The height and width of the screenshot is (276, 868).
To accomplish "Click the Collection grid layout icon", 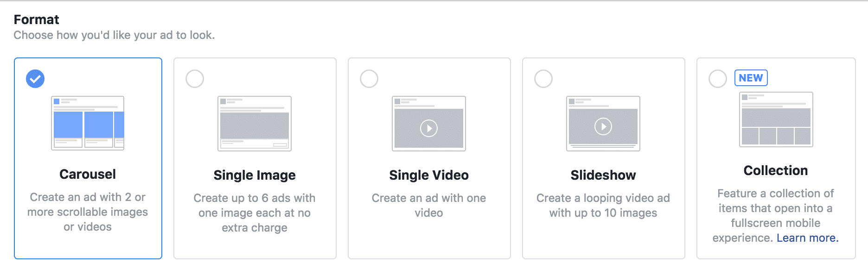I will pyautogui.click(x=776, y=119).
